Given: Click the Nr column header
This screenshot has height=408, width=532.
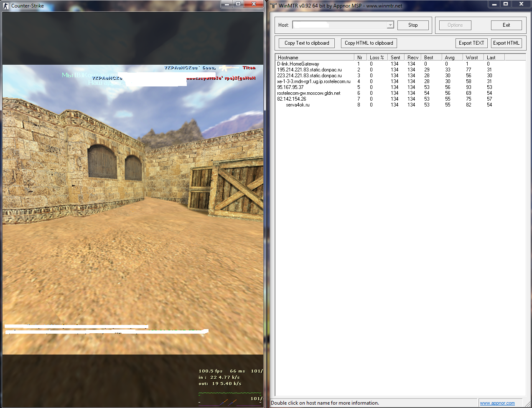Looking at the screenshot, I should point(361,58).
